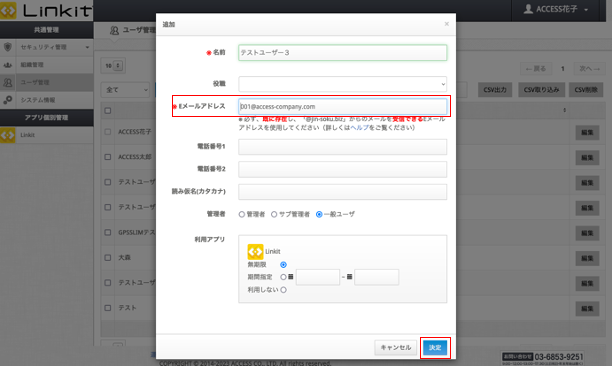Screen dimensions: 612x366
Task: Open the start date calendar icon
Action: pyautogui.click(x=291, y=277)
